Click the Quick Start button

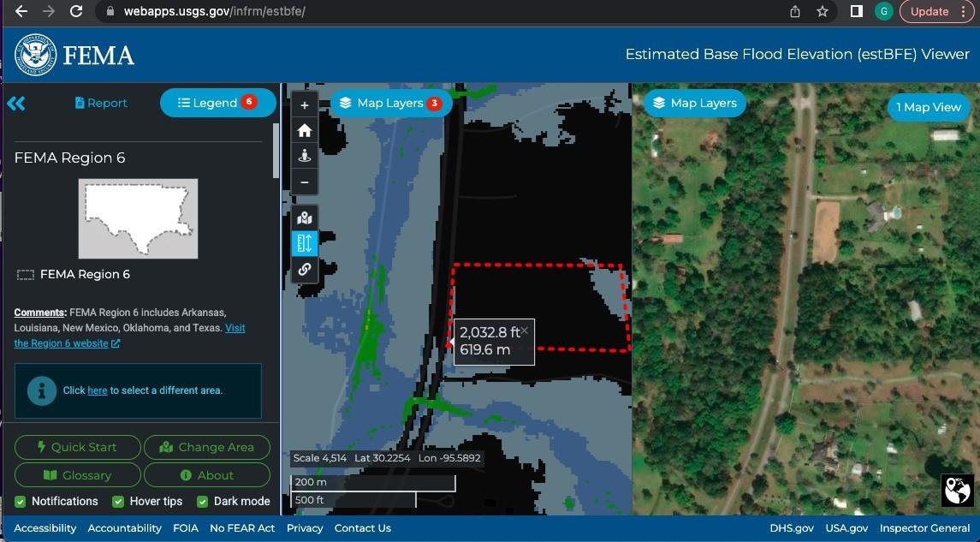coord(77,447)
